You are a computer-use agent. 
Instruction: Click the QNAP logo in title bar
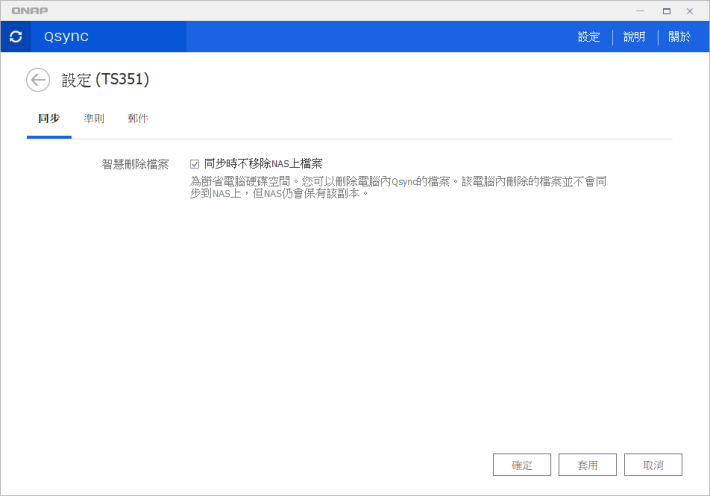tap(30, 11)
